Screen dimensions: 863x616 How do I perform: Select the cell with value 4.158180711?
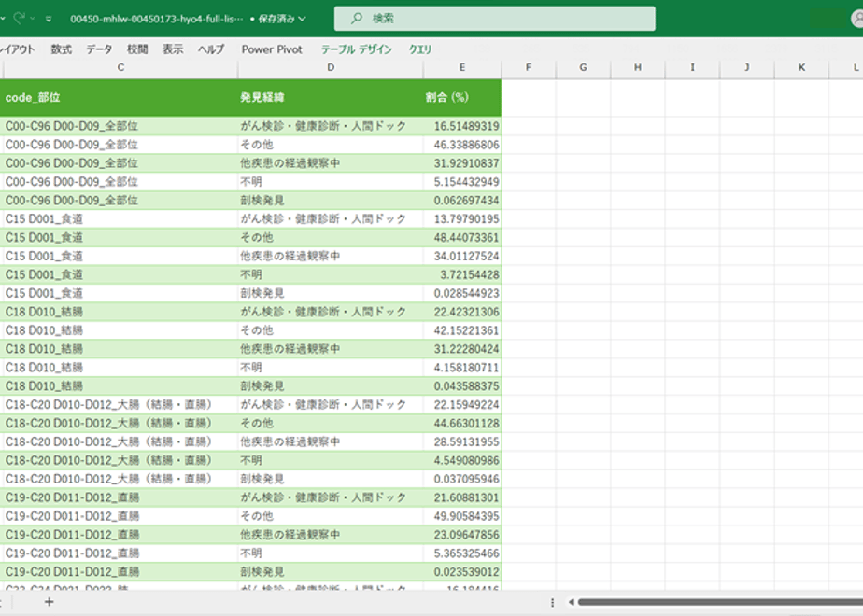pyautogui.click(x=462, y=368)
